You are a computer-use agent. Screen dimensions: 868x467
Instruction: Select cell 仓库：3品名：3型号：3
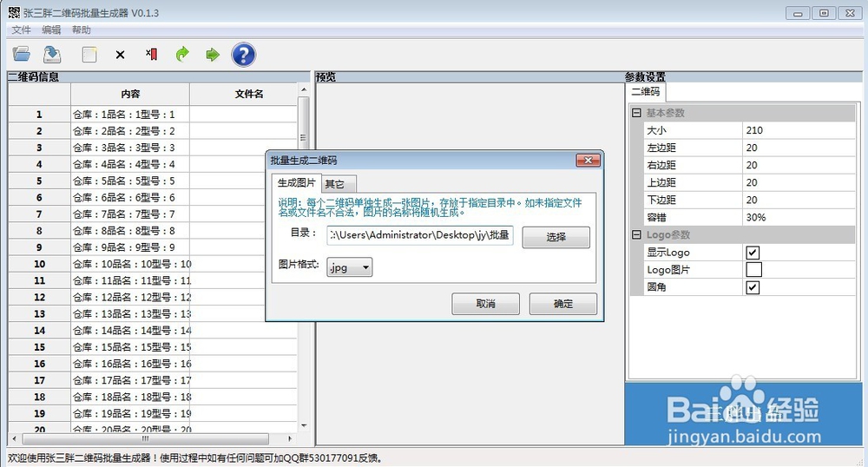click(x=130, y=148)
